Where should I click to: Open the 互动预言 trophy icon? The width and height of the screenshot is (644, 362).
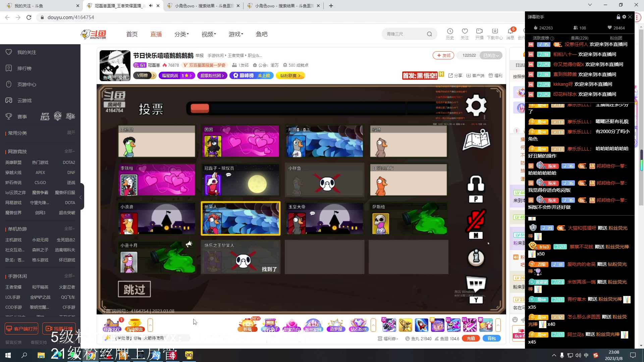coord(135,325)
